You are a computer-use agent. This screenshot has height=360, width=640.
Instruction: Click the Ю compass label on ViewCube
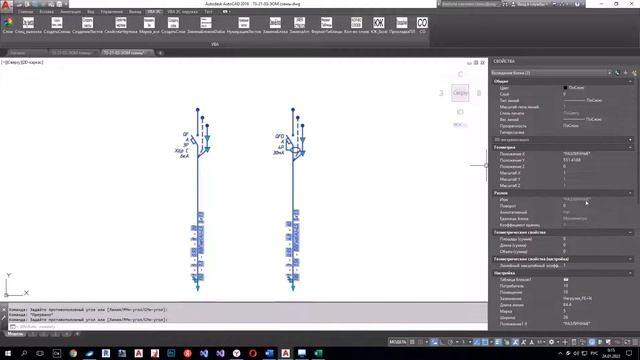pyautogui.click(x=460, y=112)
